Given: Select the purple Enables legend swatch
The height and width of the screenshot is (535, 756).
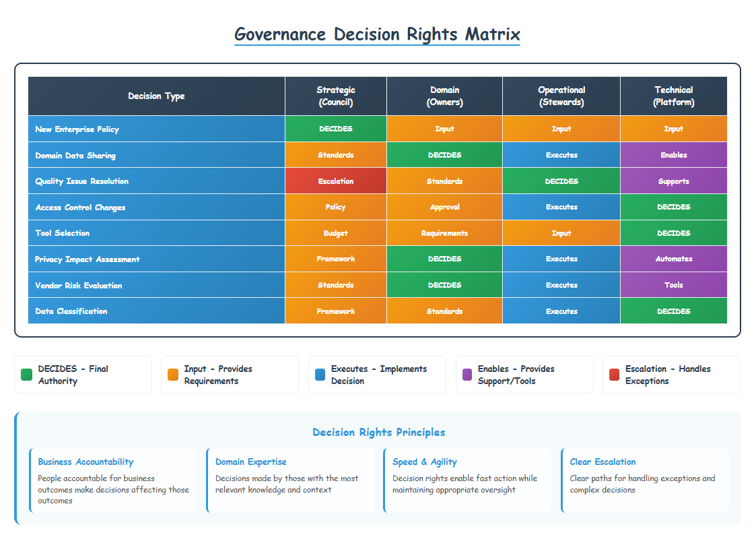Looking at the screenshot, I should click(467, 374).
